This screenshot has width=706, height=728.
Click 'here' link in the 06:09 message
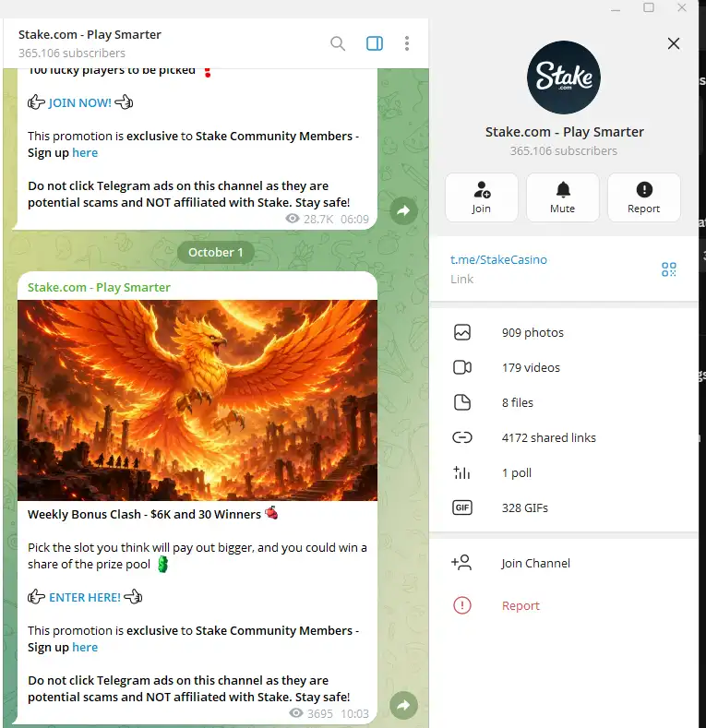point(85,153)
